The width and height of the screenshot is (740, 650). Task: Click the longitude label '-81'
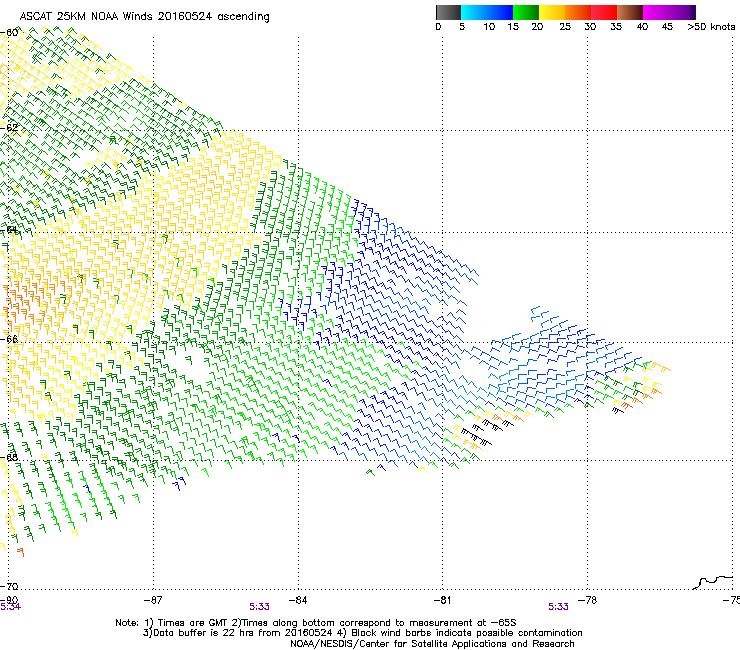[x=442, y=600]
